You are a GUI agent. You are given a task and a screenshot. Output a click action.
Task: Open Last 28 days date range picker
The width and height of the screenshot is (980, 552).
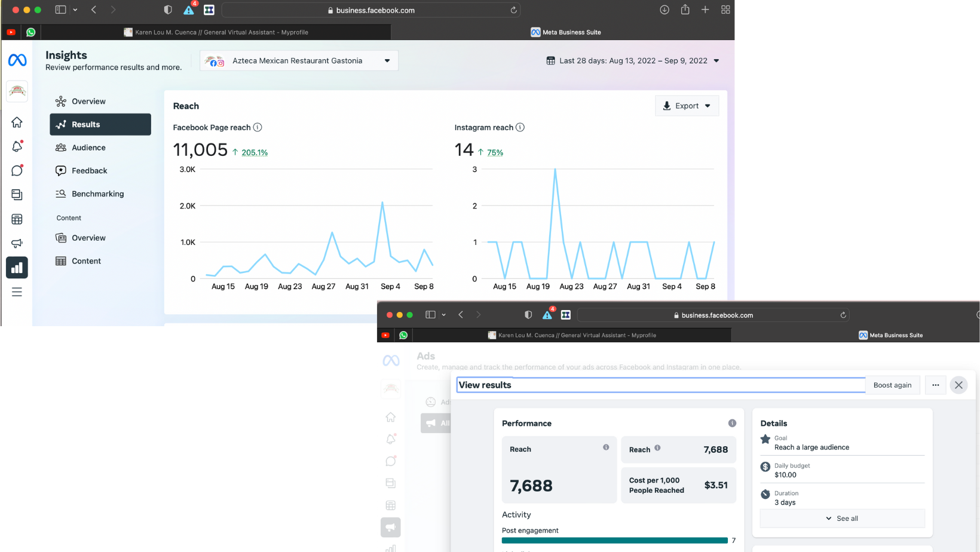(x=633, y=60)
